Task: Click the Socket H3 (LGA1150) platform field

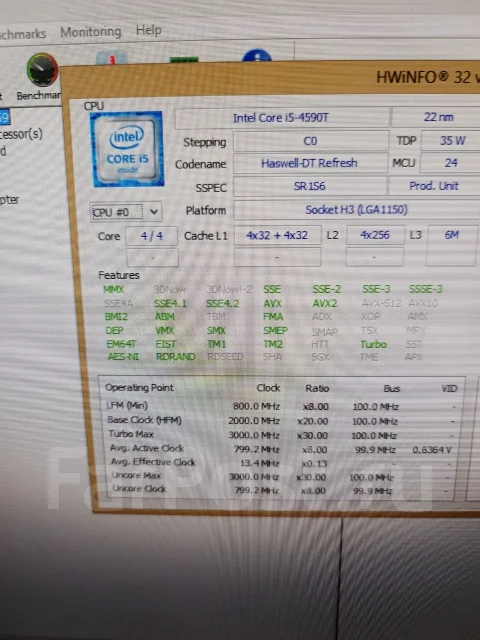Action: click(357, 210)
